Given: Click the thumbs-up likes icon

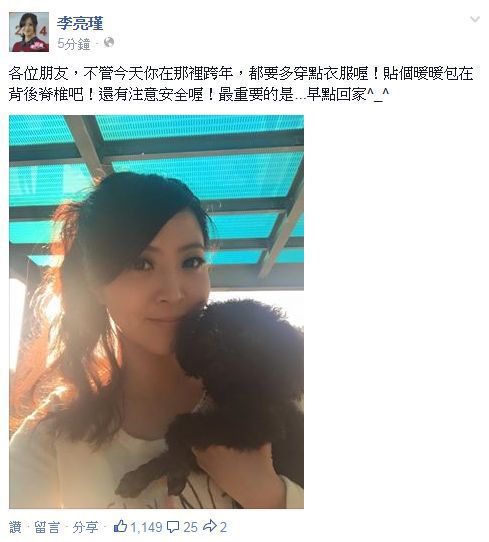Looking at the screenshot, I should coord(120,526).
